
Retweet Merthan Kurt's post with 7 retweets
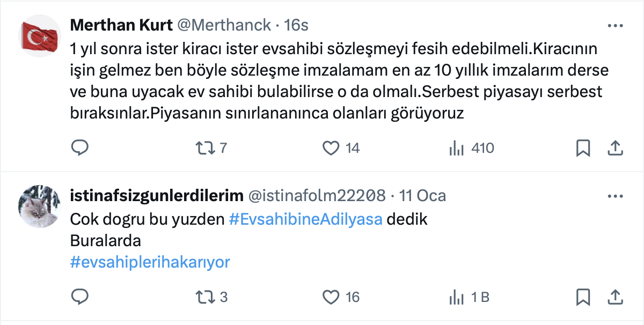(211, 147)
